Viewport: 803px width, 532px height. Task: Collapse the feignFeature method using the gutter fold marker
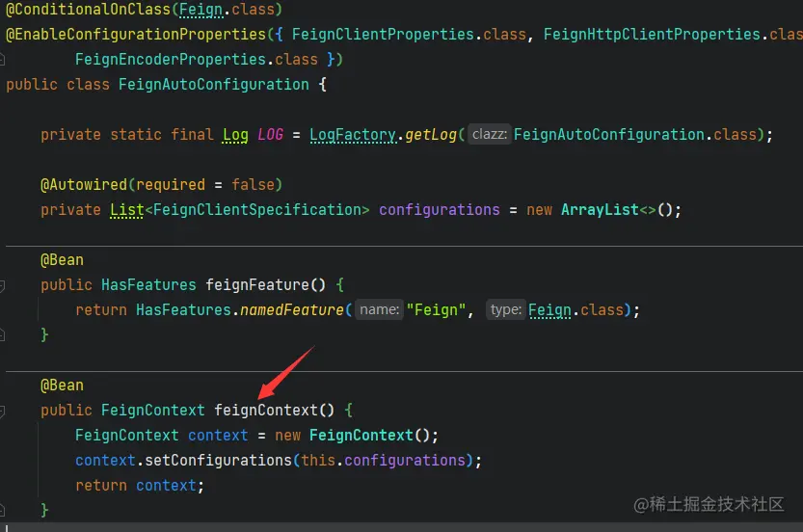[x=2, y=285]
